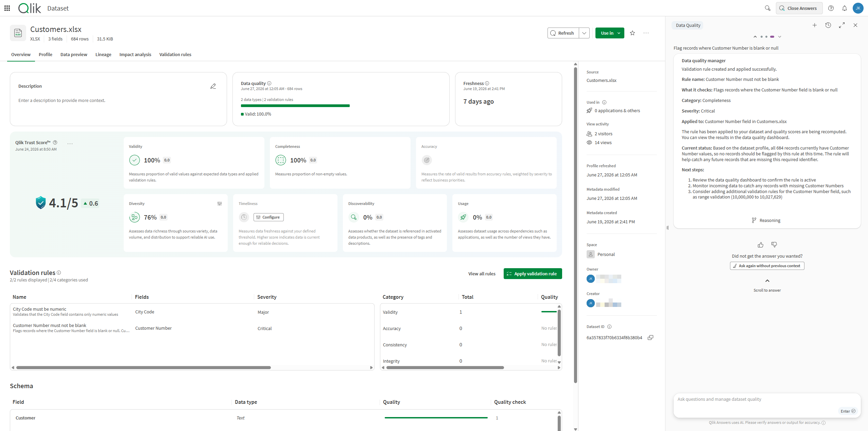This screenshot has height=431, width=868.
Task: Expand the Answers panel to full size
Action: point(842,25)
